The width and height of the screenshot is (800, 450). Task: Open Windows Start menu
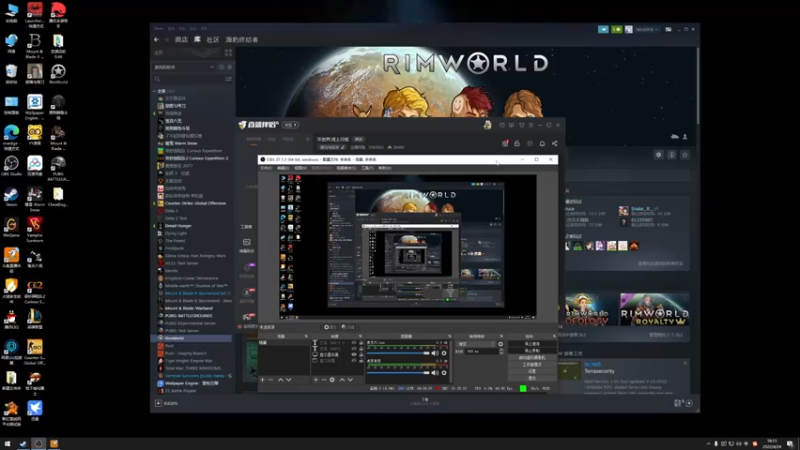point(7,444)
